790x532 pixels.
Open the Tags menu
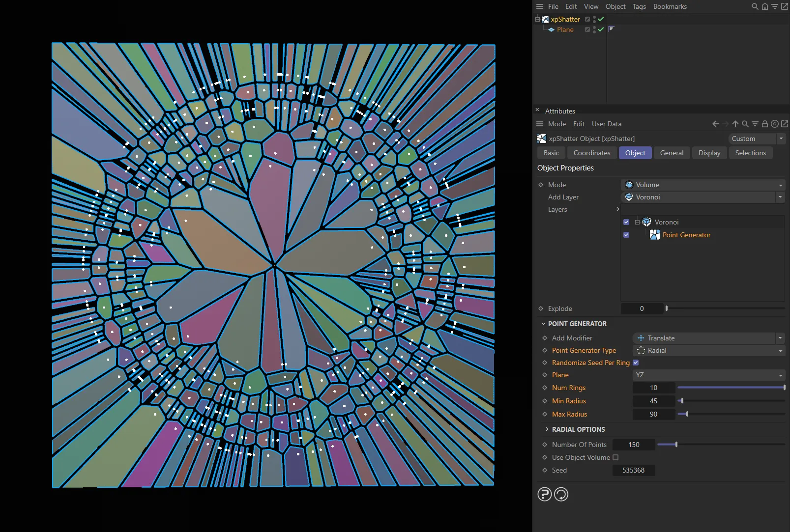(x=639, y=6)
